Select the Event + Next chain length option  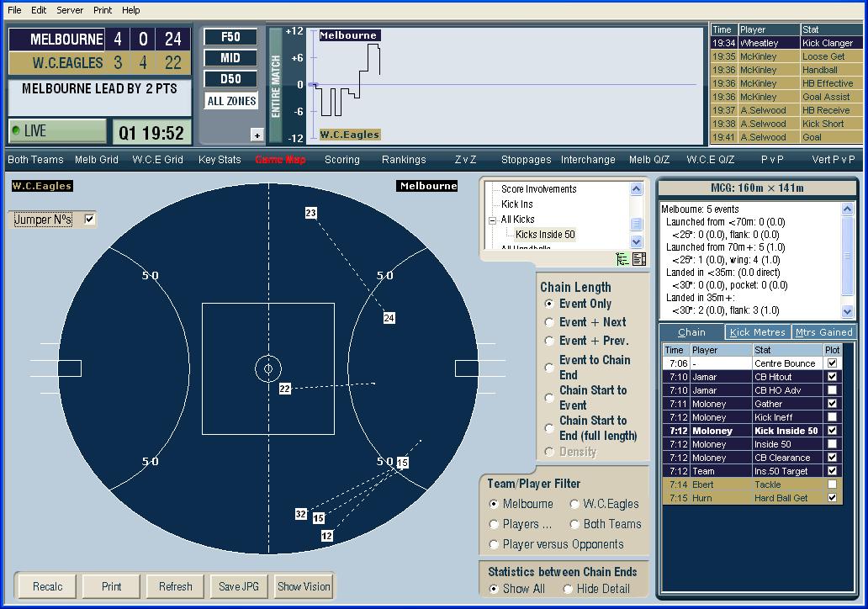[549, 322]
